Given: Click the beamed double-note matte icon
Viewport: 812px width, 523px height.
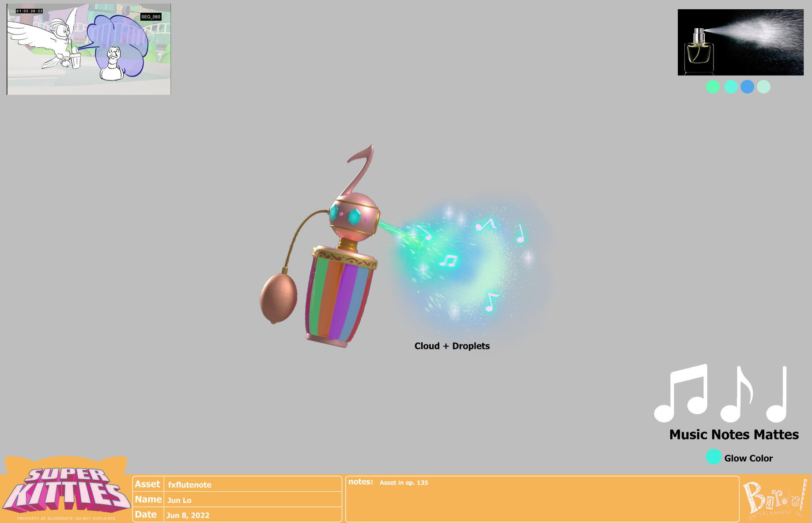Looking at the screenshot, I should pos(682,393).
